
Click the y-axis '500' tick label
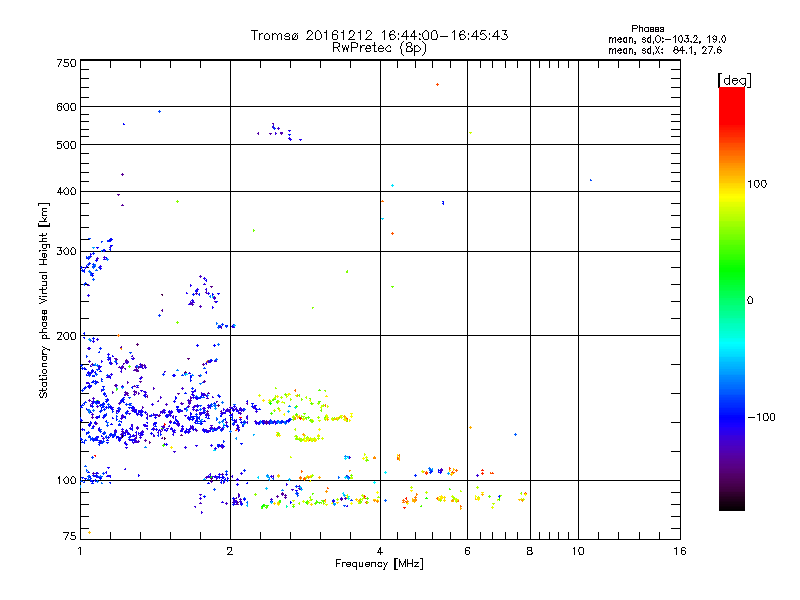[x=66, y=145]
